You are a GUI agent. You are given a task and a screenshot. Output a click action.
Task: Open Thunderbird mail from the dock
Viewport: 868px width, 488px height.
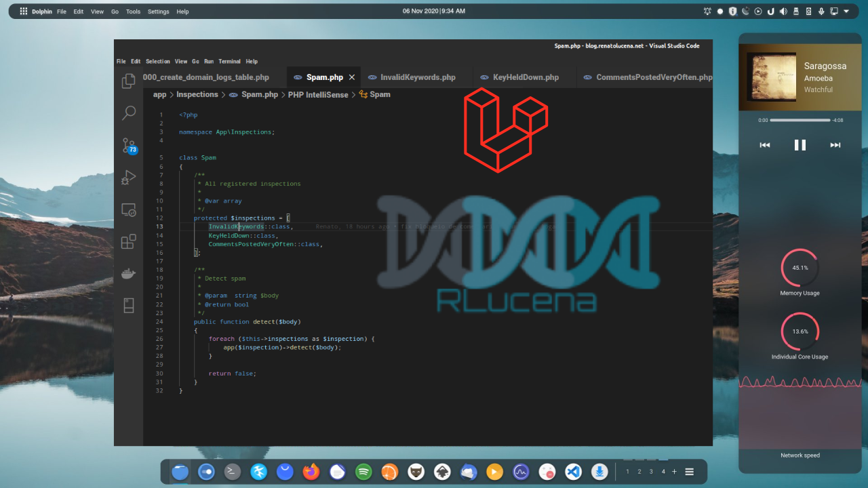[x=469, y=471]
